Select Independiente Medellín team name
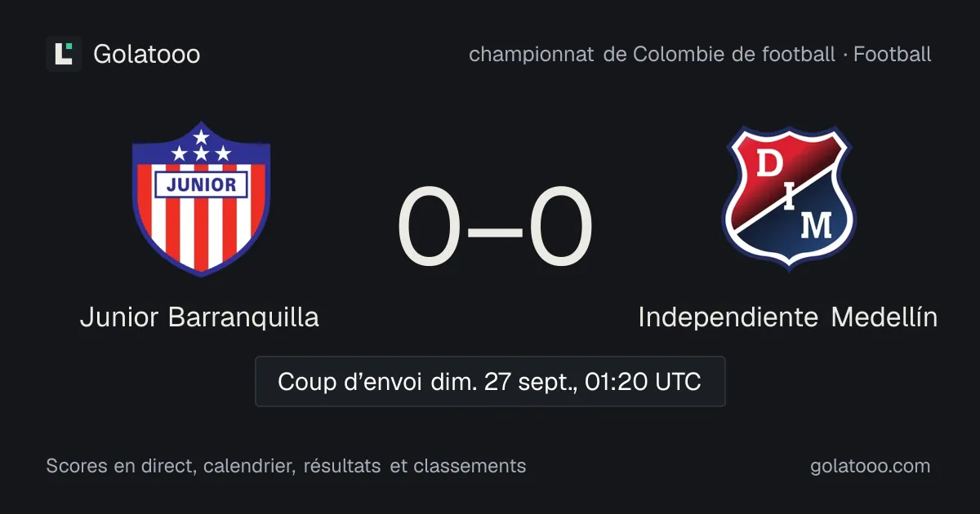980x514 pixels. click(788, 317)
